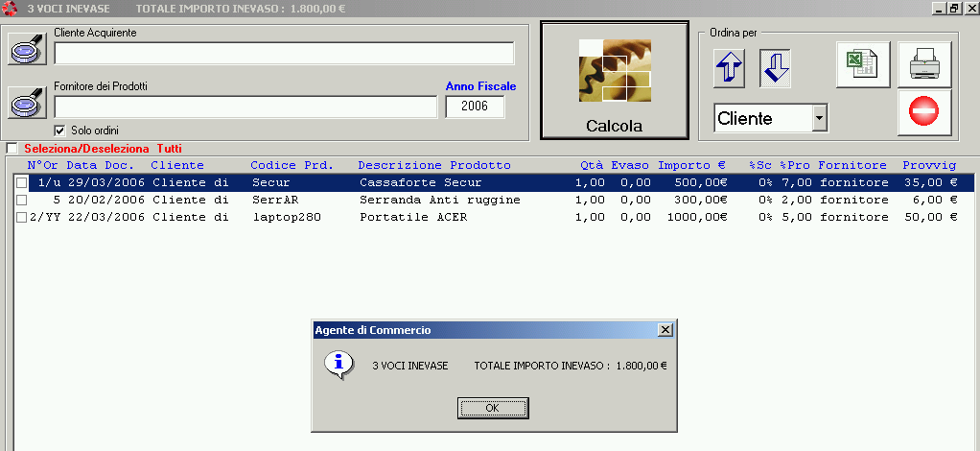Click the Cliente column header
980x451 pixels.
[177, 165]
